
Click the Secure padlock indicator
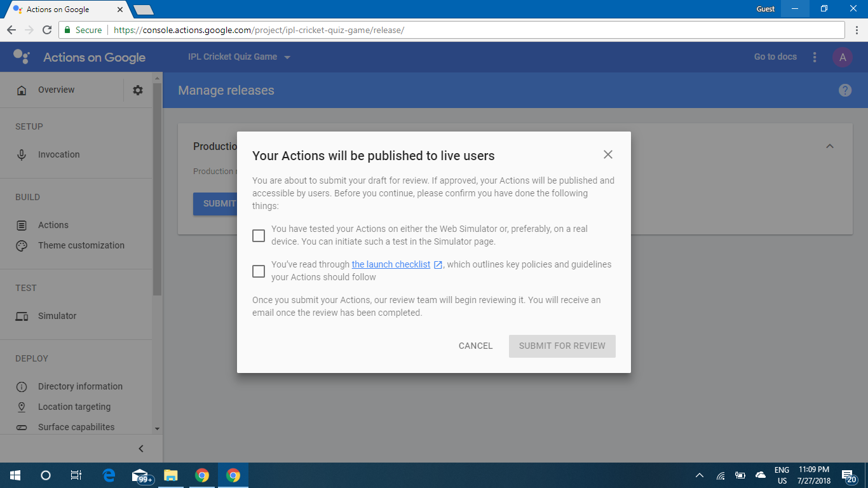83,30
